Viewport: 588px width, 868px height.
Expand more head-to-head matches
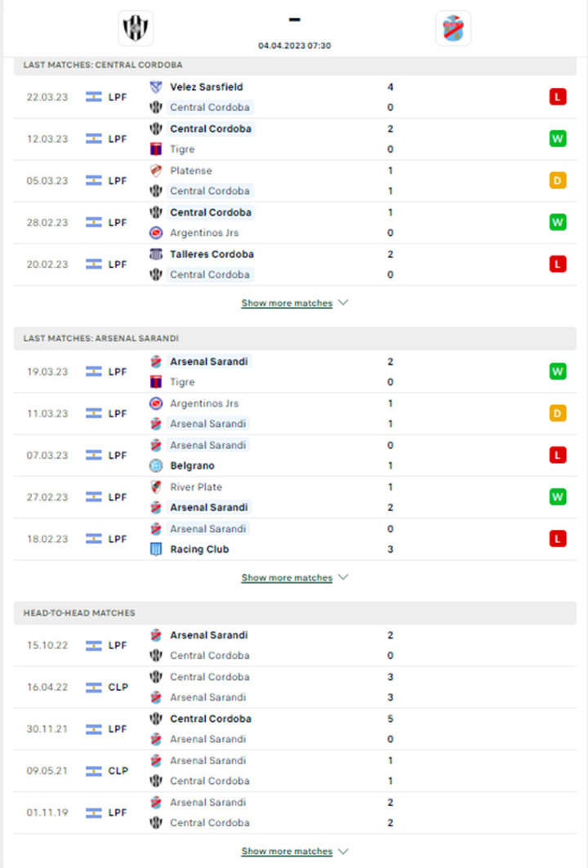[295, 851]
